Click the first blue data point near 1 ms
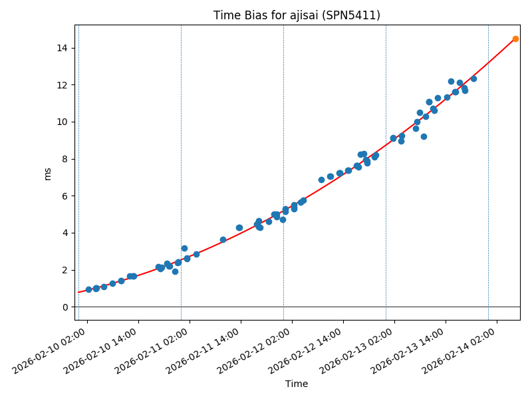Viewport: 532px width, 399px height. click(88, 289)
